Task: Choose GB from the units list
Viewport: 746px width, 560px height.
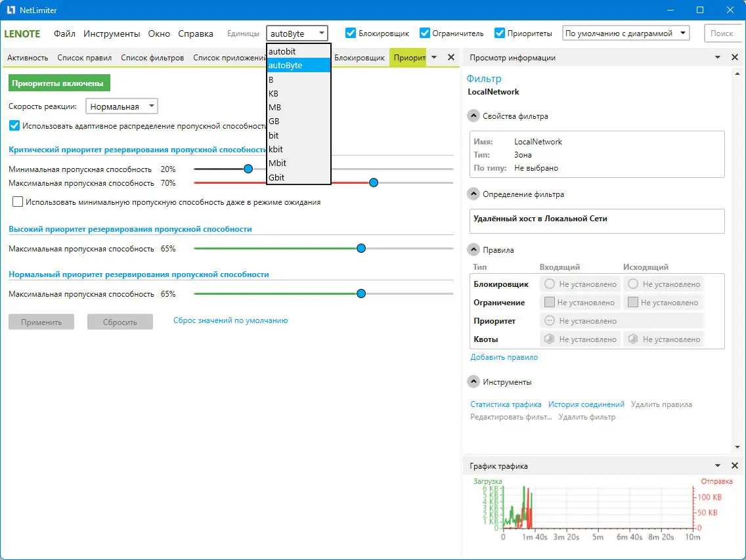Action: click(299, 121)
